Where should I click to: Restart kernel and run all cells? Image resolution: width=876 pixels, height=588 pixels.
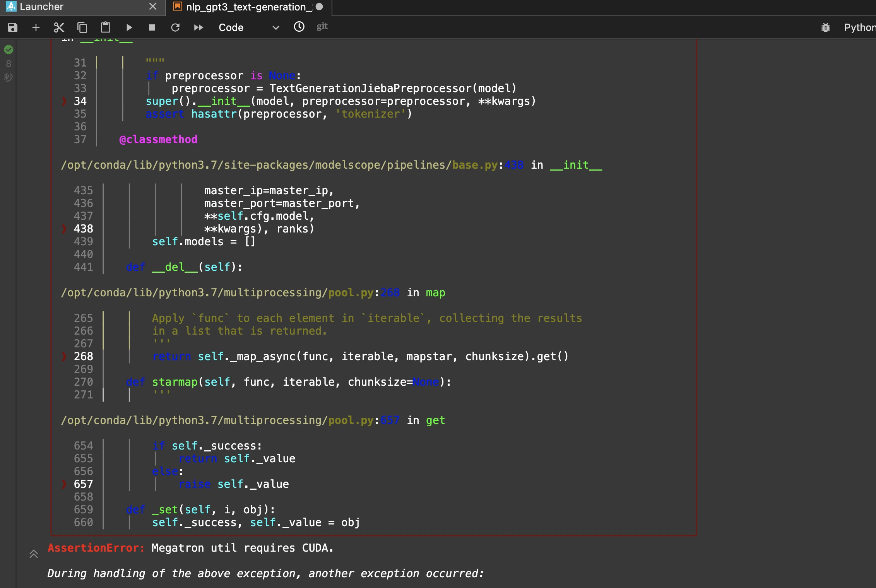point(198,27)
